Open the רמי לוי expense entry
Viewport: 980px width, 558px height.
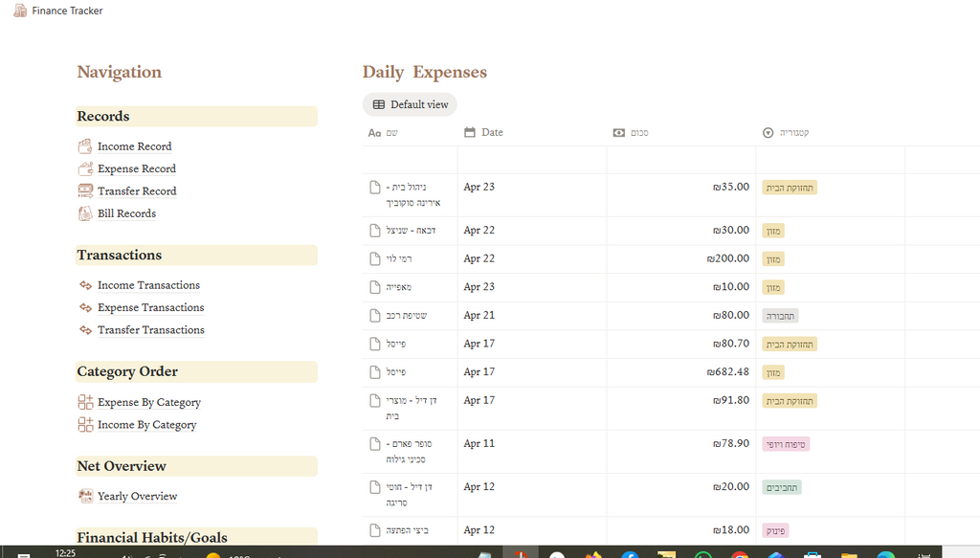pyautogui.click(x=399, y=258)
